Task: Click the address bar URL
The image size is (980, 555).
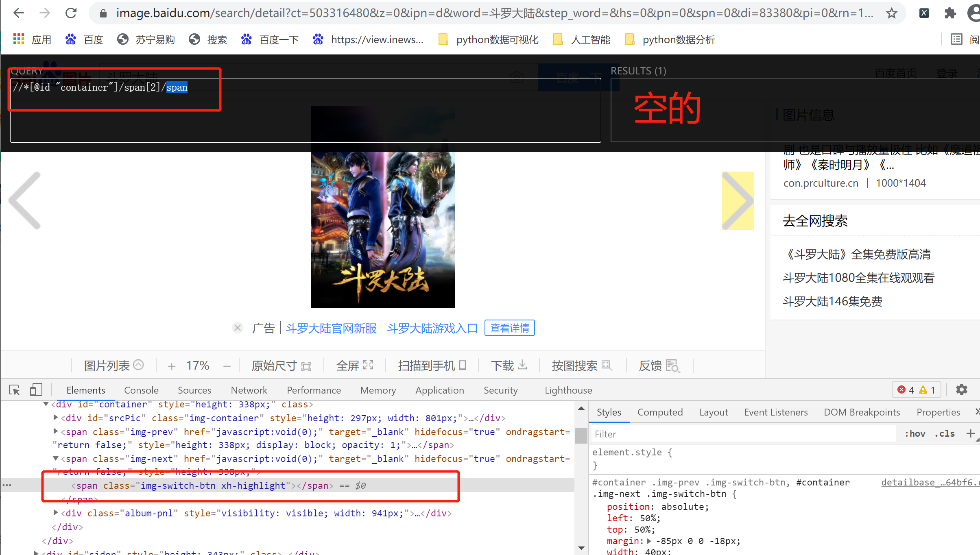Action: click(495, 13)
